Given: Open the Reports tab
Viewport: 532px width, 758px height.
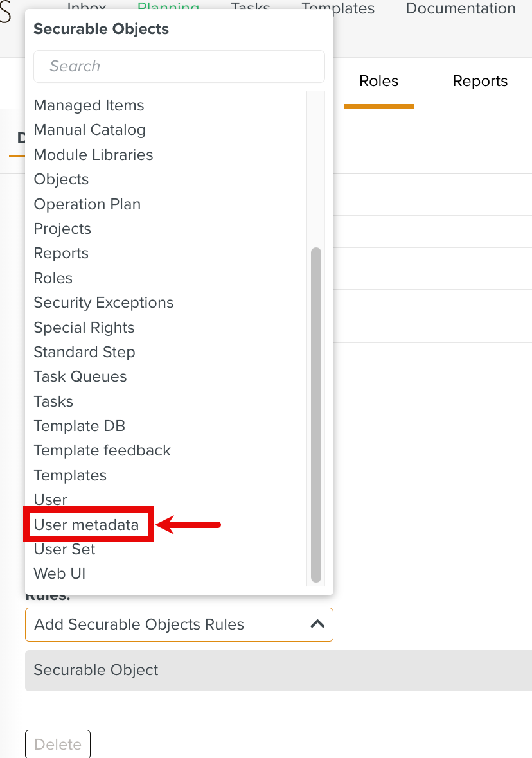Looking at the screenshot, I should pos(480,81).
